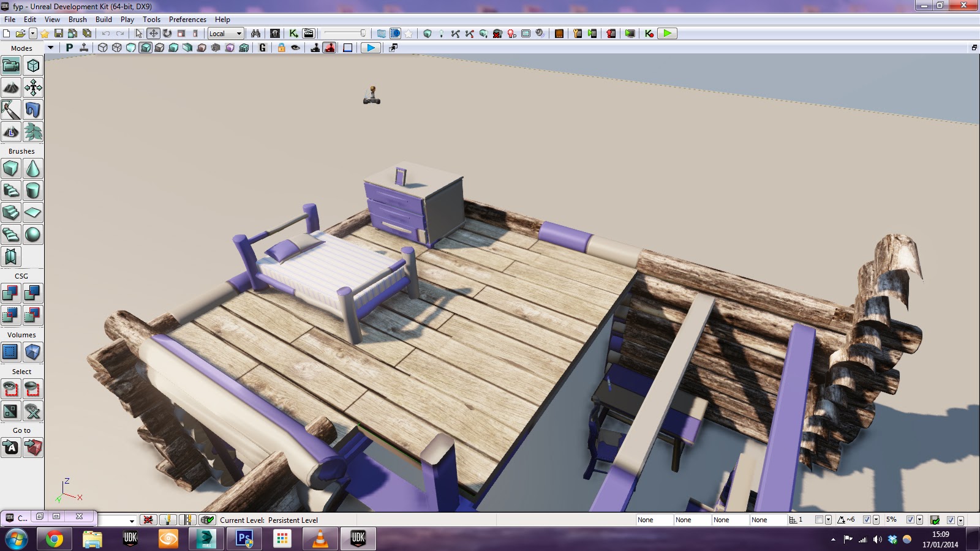Toggle rotation grid snapping checkbox
The image size is (980, 551).
click(x=867, y=520)
